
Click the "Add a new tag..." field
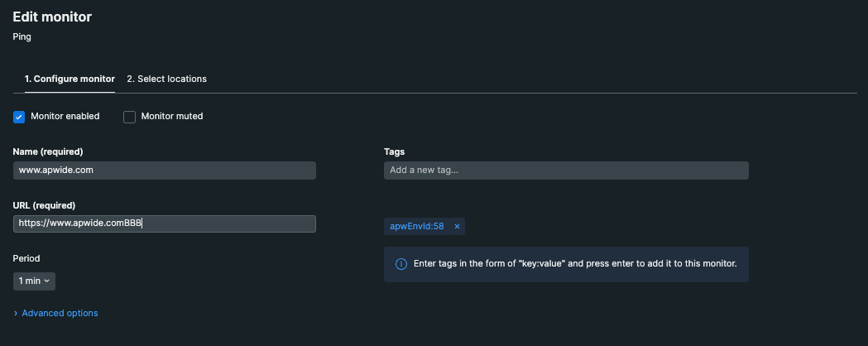pyautogui.click(x=566, y=171)
